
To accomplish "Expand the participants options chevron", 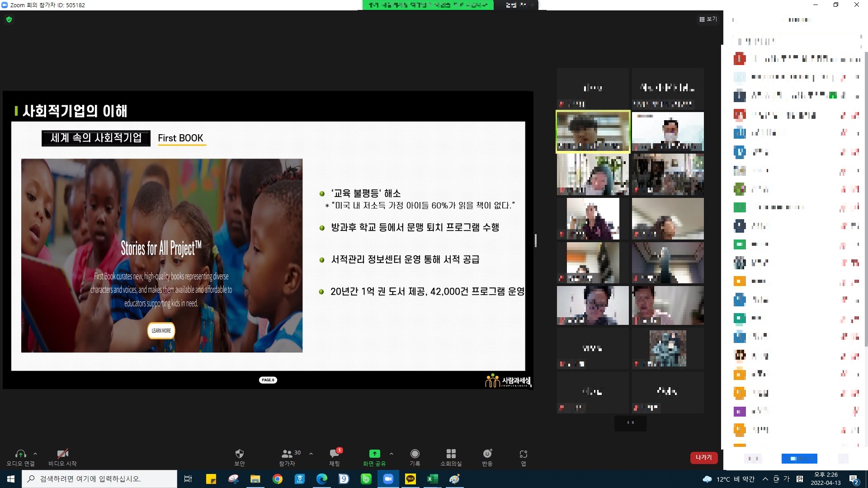I will click(x=311, y=454).
